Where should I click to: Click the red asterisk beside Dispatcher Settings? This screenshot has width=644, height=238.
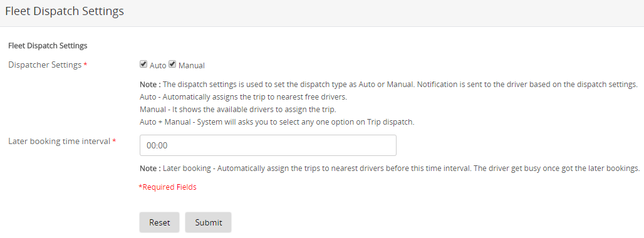pyautogui.click(x=85, y=65)
